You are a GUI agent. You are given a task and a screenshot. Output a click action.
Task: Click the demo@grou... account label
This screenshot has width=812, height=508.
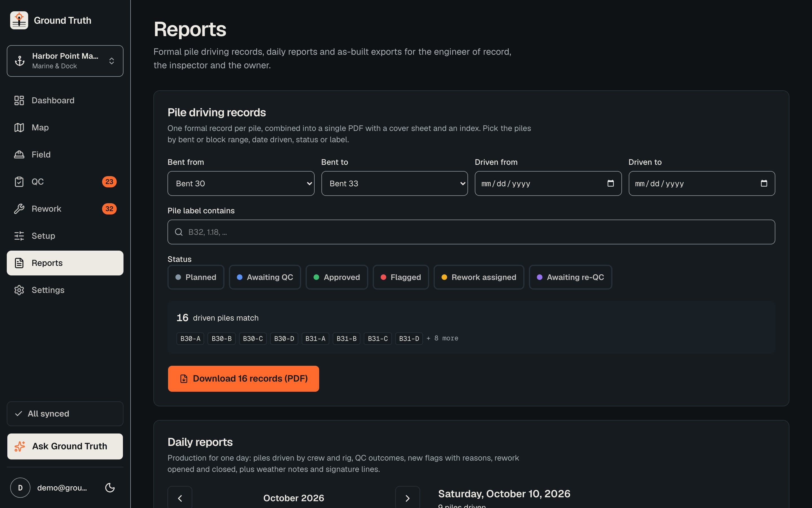tap(62, 488)
